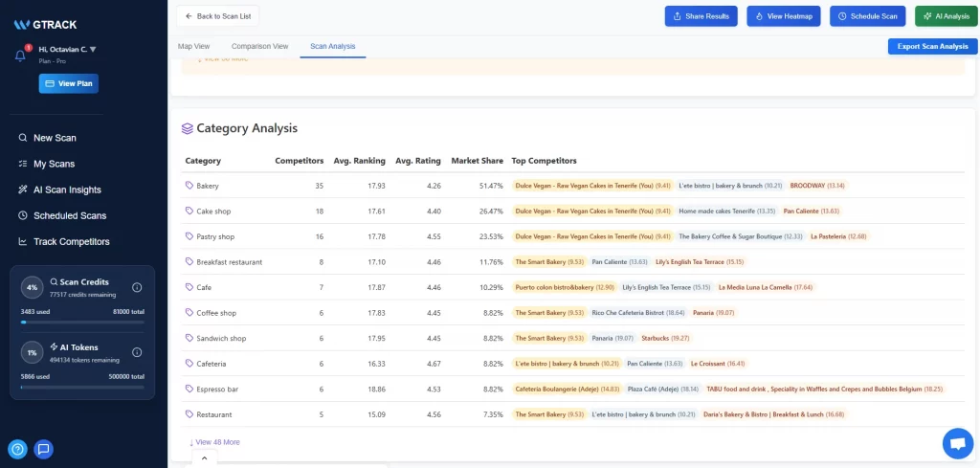Go to My Scans

(54, 164)
